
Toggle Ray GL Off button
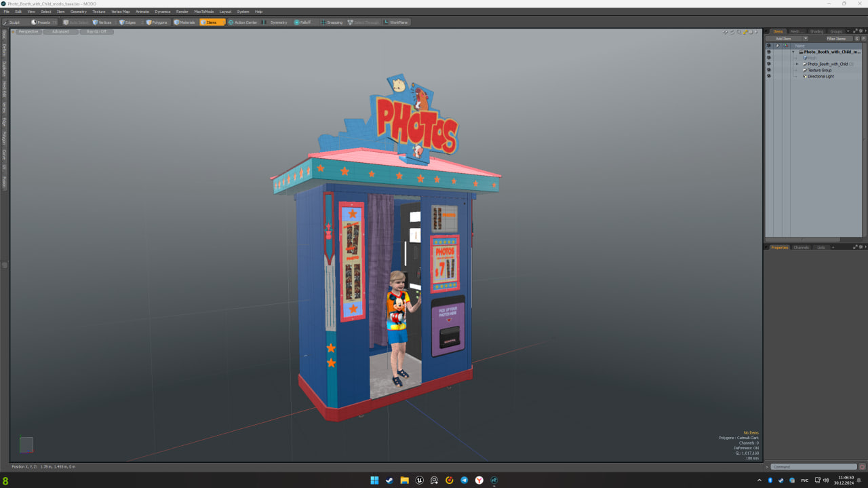[96, 32]
